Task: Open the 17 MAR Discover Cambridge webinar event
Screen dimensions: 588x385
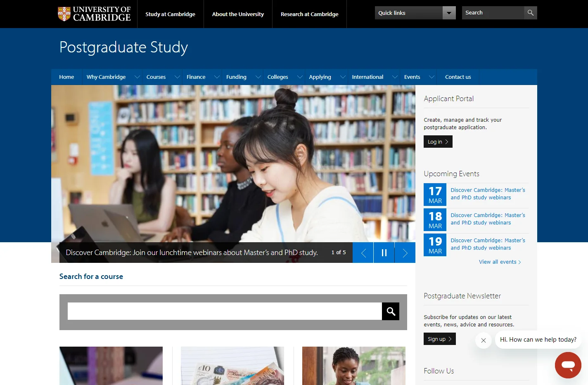Action: tap(488, 194)
